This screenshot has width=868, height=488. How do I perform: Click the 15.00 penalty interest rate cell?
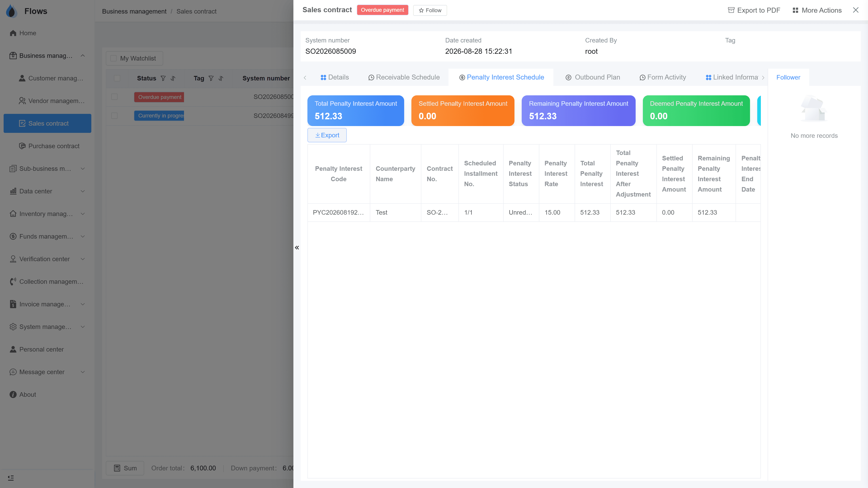tap(556, 213)
